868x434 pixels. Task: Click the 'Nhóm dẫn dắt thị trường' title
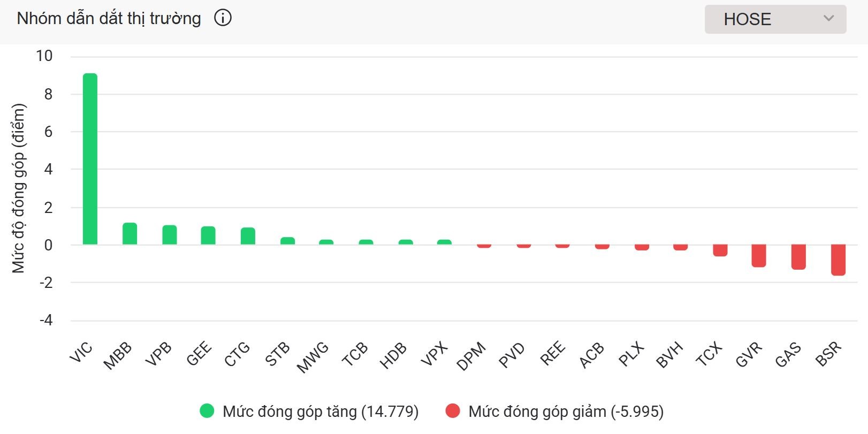click(109, 18)
